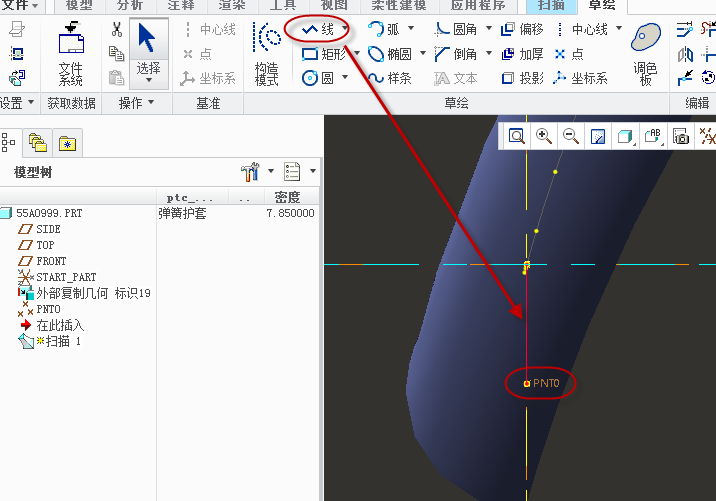
Task: Select the Ellipse (椭圆) tool
Action: 390,54
